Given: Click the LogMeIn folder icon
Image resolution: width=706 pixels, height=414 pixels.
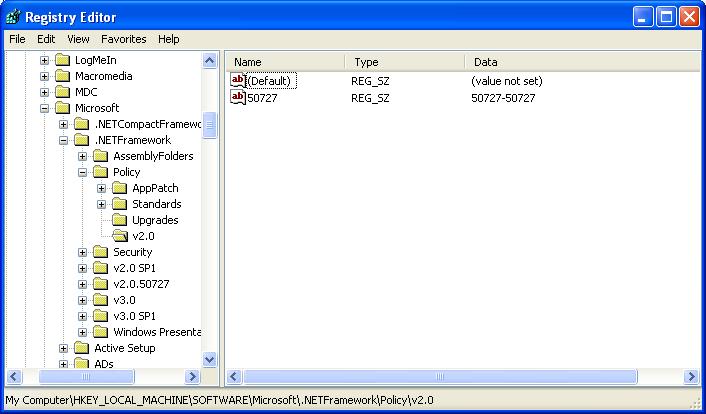Looking at the screenshot, I should point(63,60).
